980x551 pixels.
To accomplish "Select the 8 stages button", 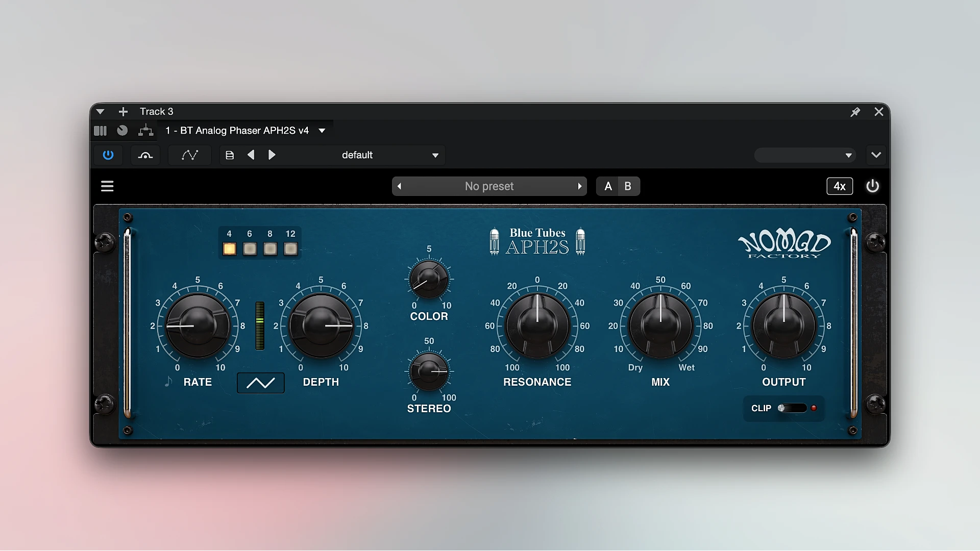I will [271, 249].
